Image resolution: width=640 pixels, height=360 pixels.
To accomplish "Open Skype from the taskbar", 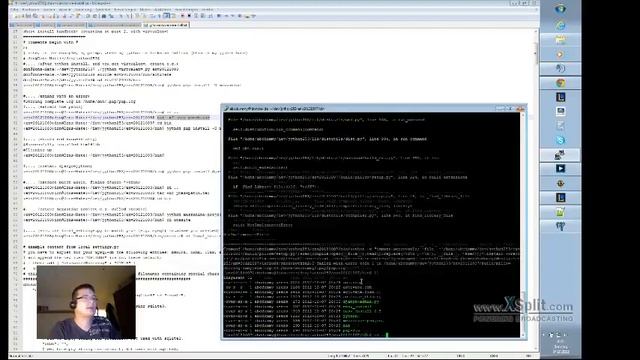I will tap(560, 140).
